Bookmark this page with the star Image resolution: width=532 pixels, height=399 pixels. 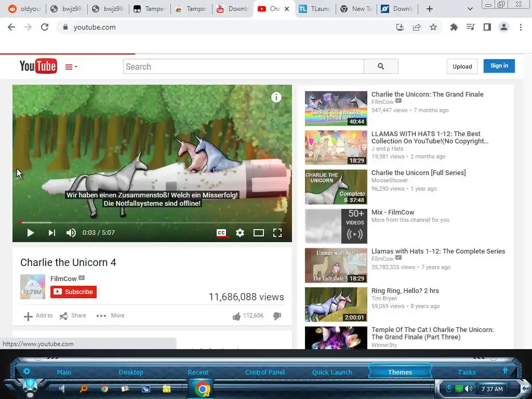point(433,27)
